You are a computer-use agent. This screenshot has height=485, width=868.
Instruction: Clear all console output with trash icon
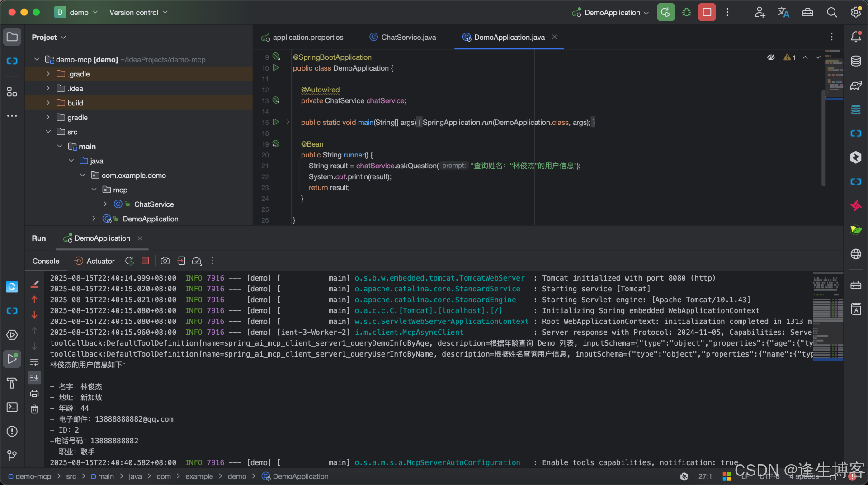(x=34, y=409)
